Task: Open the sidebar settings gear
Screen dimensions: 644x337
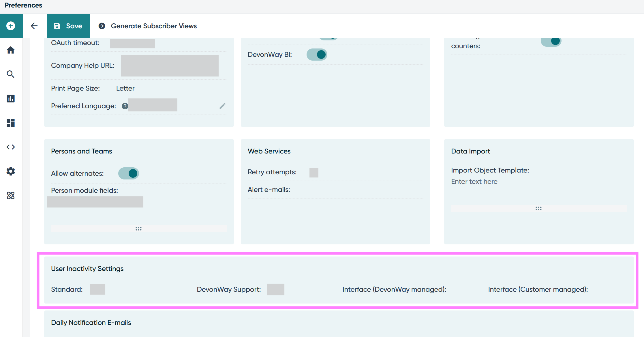Action: 11,171
